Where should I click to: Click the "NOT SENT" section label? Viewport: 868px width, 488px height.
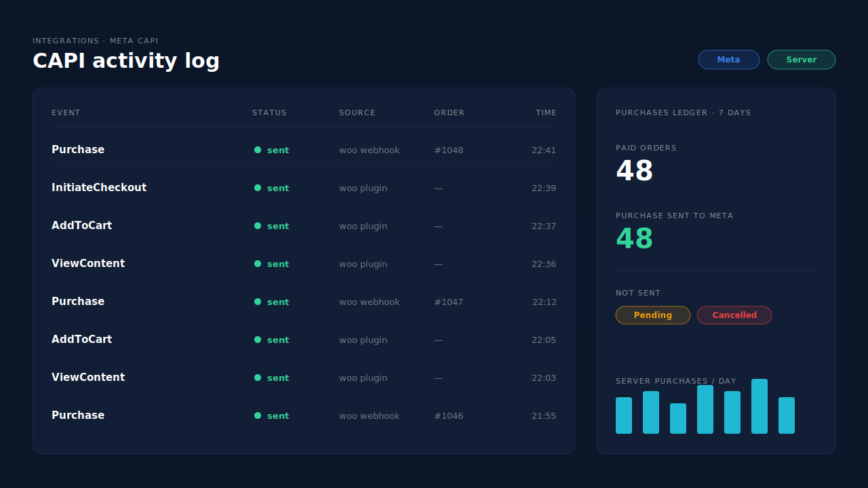click(638, 293)
